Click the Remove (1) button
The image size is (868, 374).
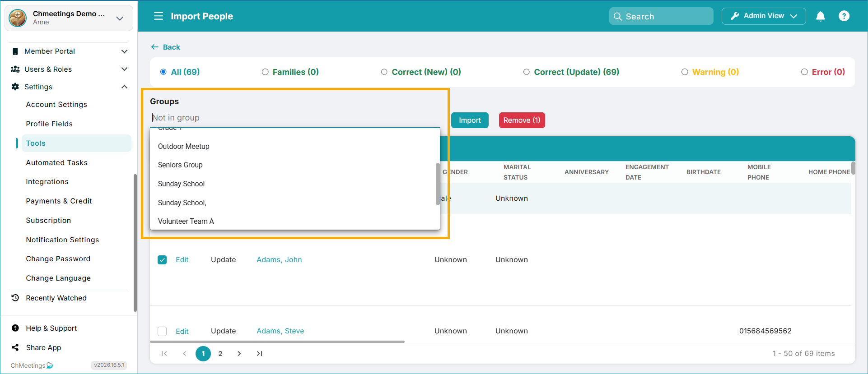[x=522, y=120]
